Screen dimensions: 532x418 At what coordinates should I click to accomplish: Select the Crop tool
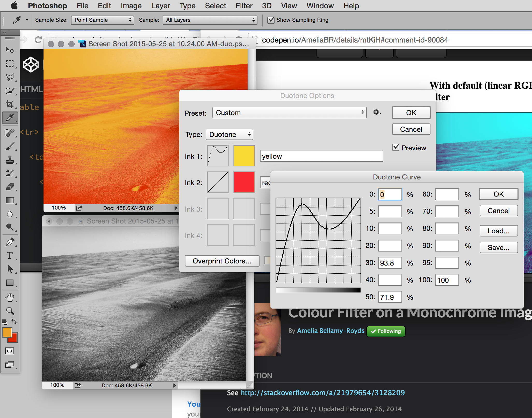tap(10, 104)
